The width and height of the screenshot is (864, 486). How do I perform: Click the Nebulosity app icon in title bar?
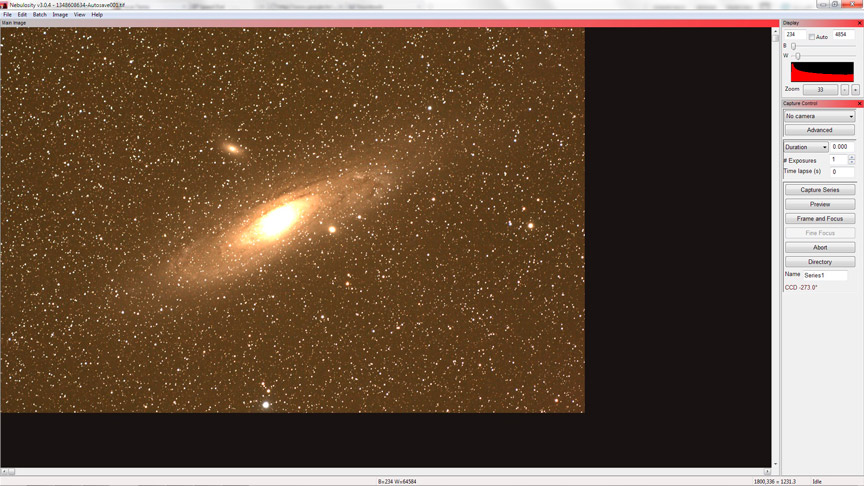4,5
